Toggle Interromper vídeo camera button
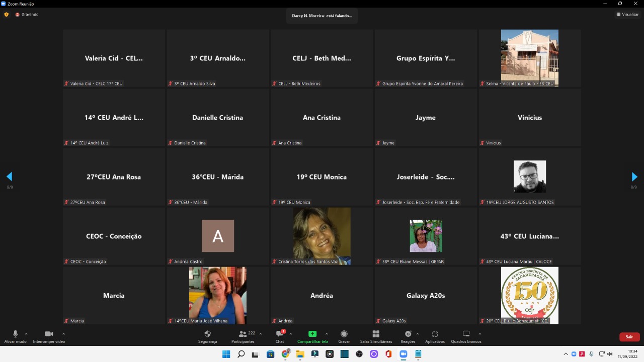Image resolution: width=644 pixels, height=362 pixels. click(49, 334)
